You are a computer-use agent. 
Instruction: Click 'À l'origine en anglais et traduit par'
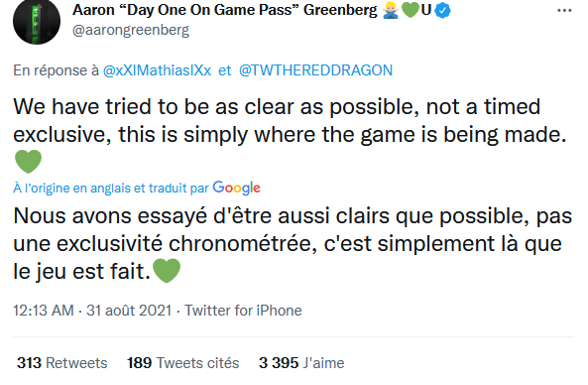tap(111, 188)
